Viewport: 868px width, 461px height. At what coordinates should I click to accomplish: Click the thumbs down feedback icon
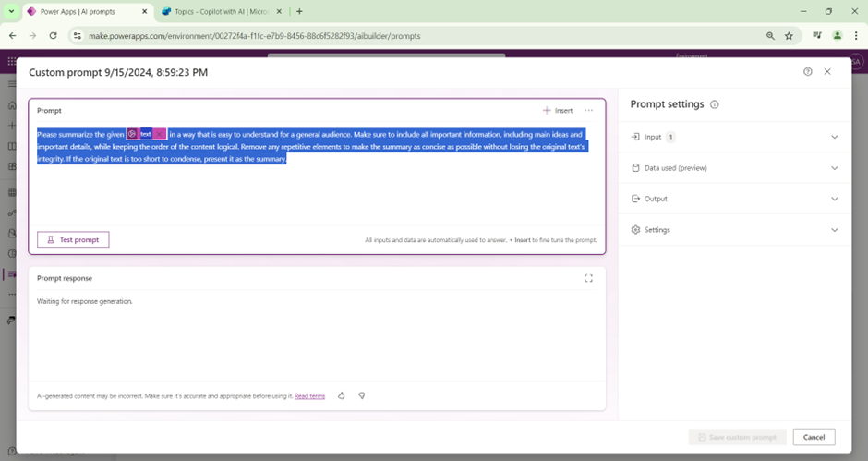tap(362, 395)
